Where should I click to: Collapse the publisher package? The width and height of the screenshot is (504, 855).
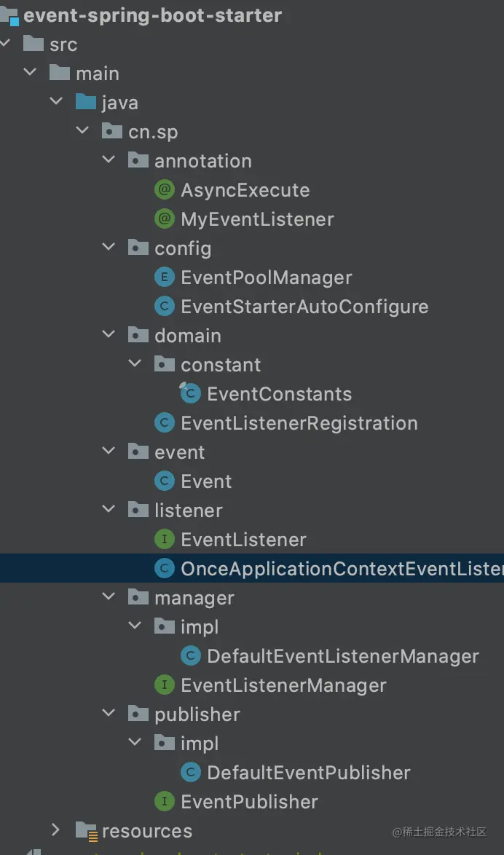pyautogui.click(x=108, y=713)
